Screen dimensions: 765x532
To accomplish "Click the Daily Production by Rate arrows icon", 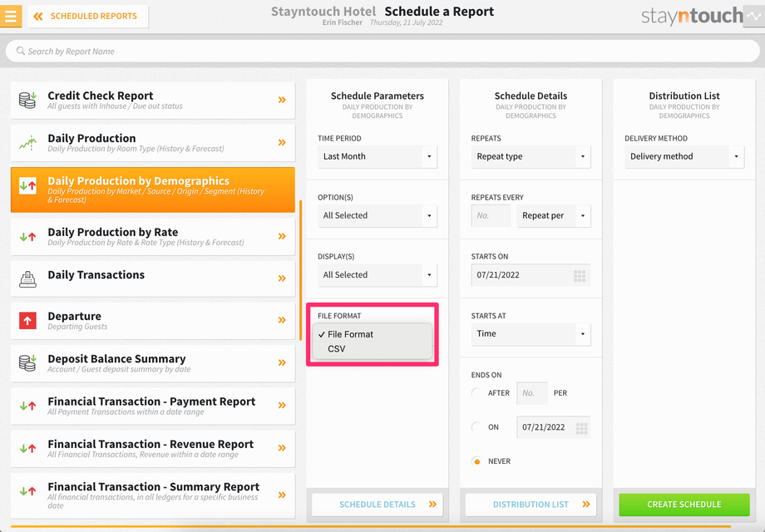I will 27,237.
